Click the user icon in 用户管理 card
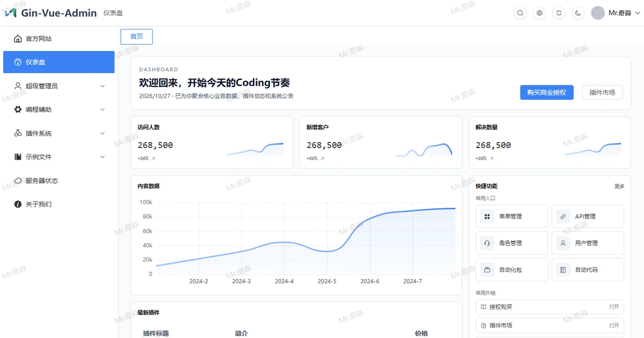This screenshot has width=644, height=338. click(563, 243)
